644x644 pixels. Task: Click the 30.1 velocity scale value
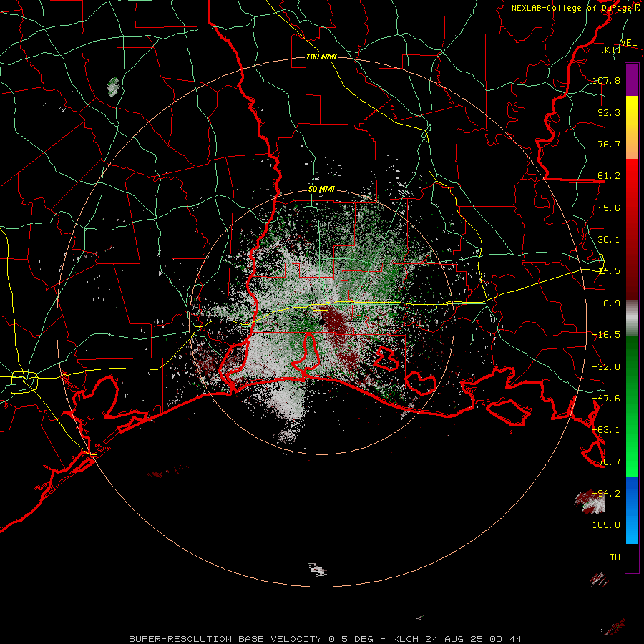click(x=609, y=240)
